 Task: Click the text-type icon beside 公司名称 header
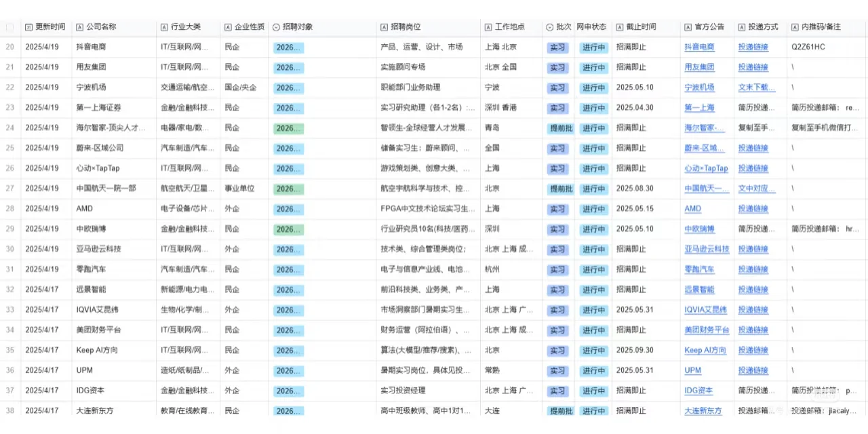pos(79,27)
